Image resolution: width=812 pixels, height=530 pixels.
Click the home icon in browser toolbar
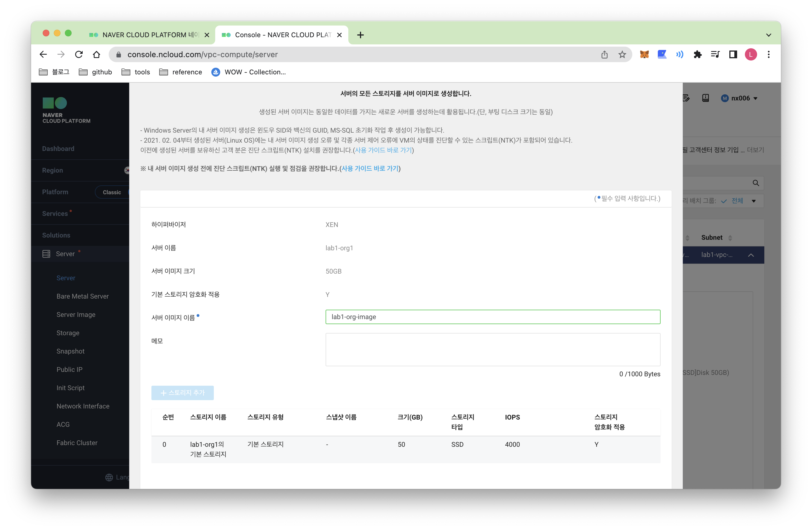point(97,55)
